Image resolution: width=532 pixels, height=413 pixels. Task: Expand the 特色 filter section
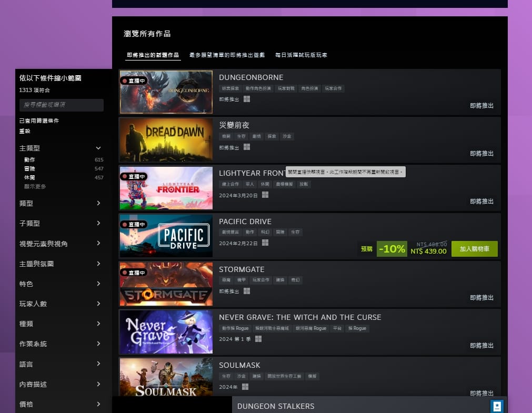tap(98, 284)
